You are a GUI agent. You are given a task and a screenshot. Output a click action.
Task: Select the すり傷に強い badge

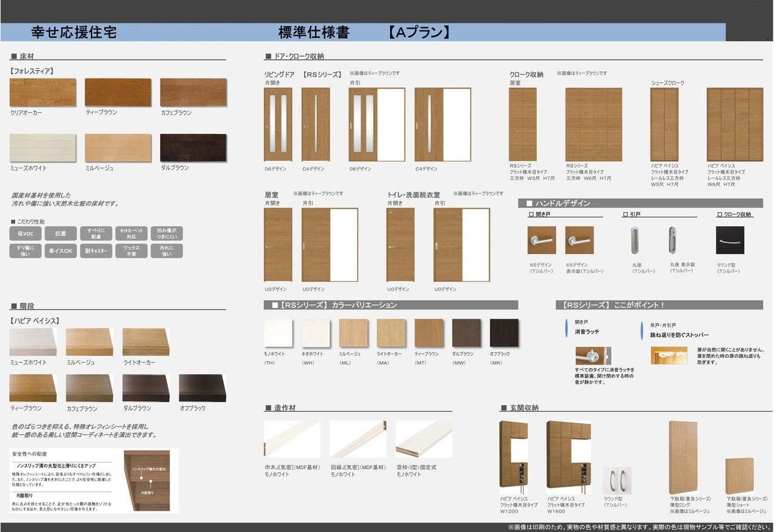[26, 251]
